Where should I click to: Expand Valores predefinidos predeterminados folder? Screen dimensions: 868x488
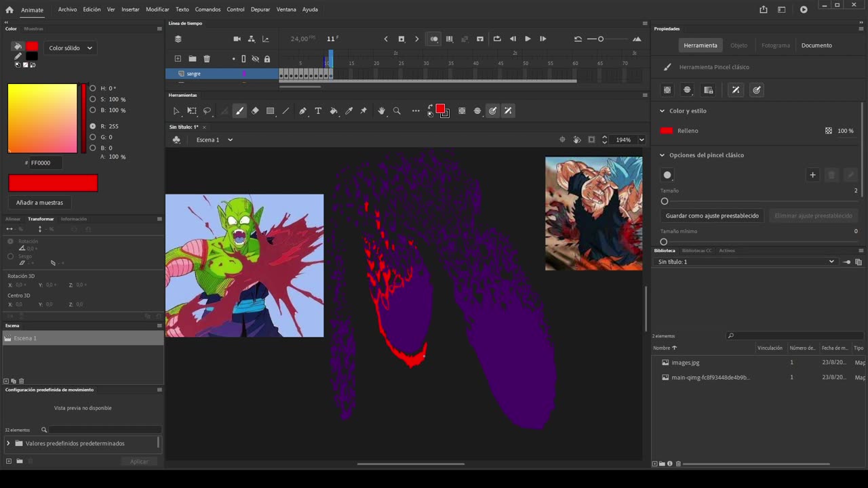8,443
